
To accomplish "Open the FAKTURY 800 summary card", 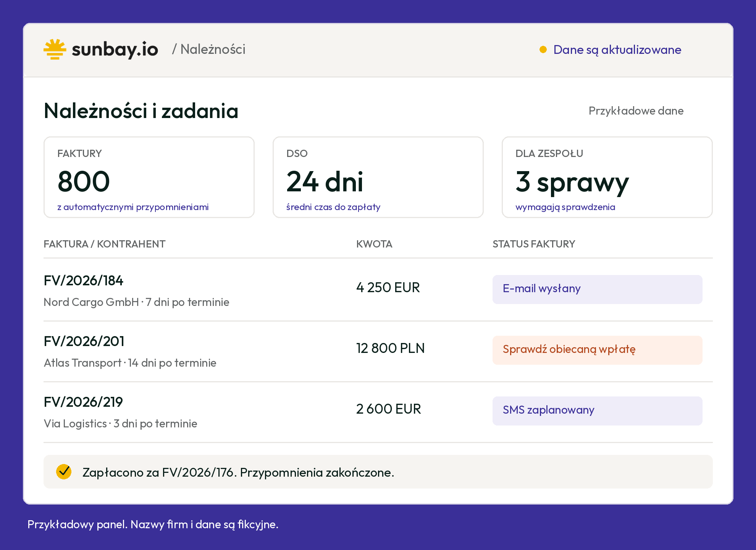I will tap(149, 177).
